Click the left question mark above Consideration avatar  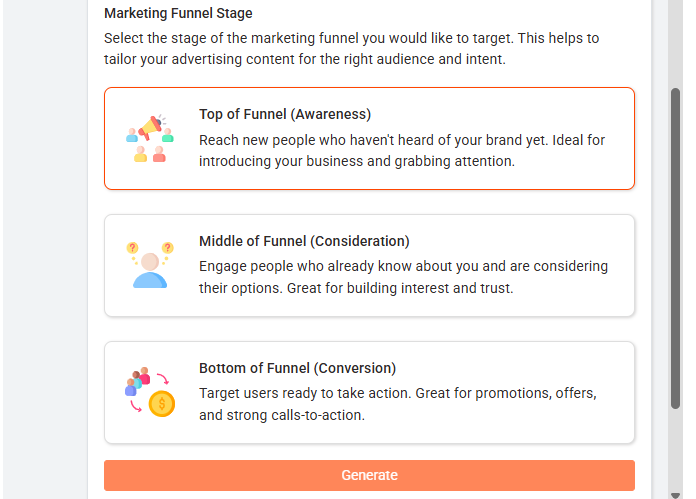pyautogui.click(x=132, y=247)
